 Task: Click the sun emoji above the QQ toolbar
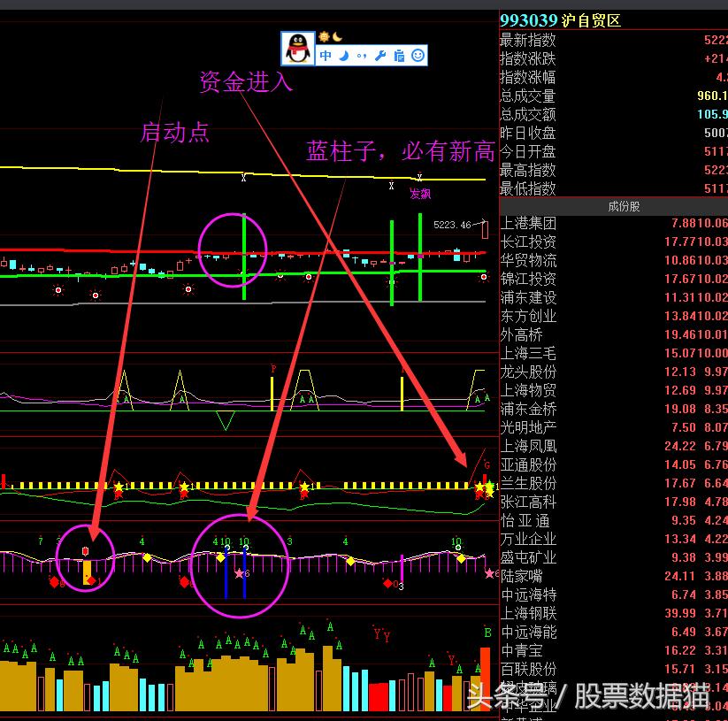[324, 38]
